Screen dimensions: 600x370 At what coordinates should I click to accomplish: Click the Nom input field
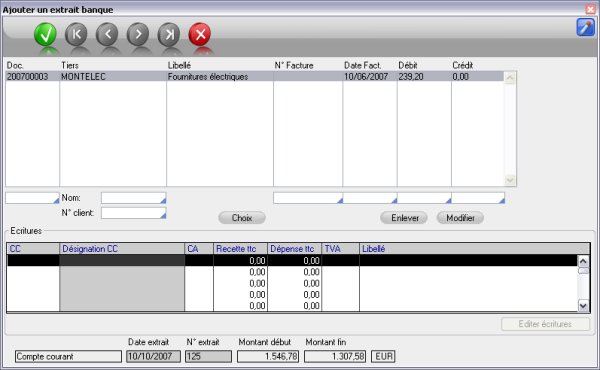[x=134, y=198]
